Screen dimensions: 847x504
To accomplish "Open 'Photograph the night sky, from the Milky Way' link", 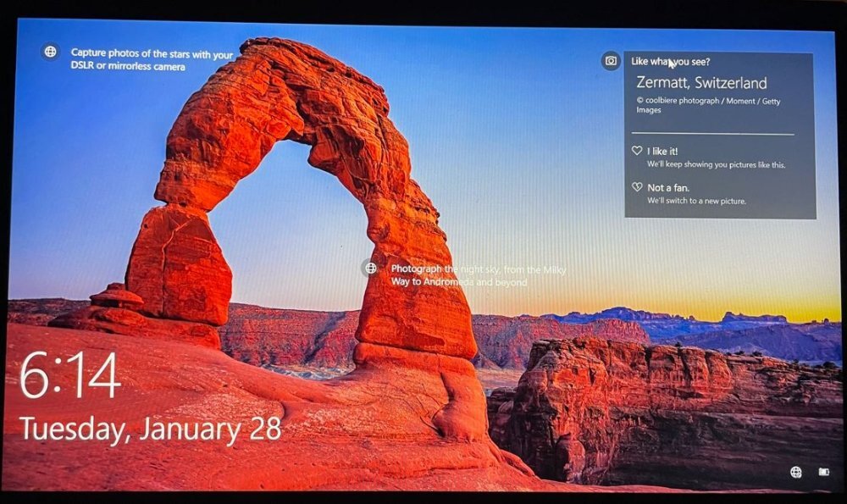I will click(478, 275).
